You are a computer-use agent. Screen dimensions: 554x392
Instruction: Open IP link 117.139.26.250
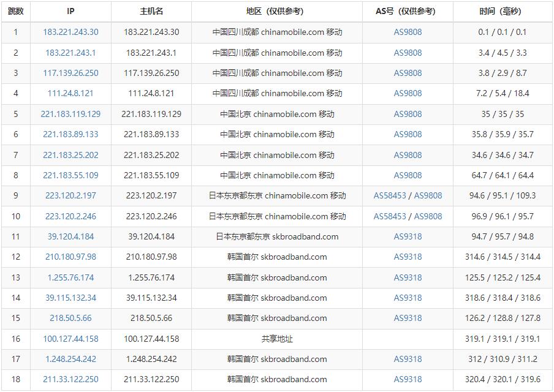click(70, 73)
